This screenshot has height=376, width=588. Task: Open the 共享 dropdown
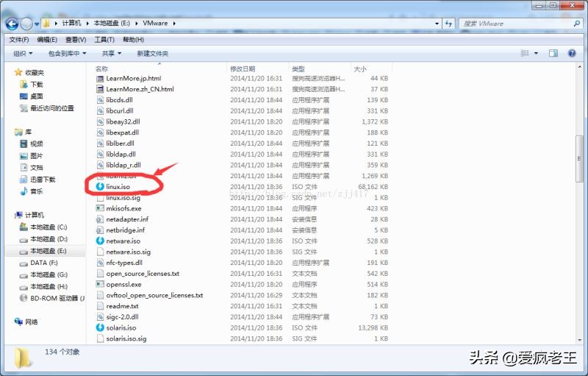112,54
